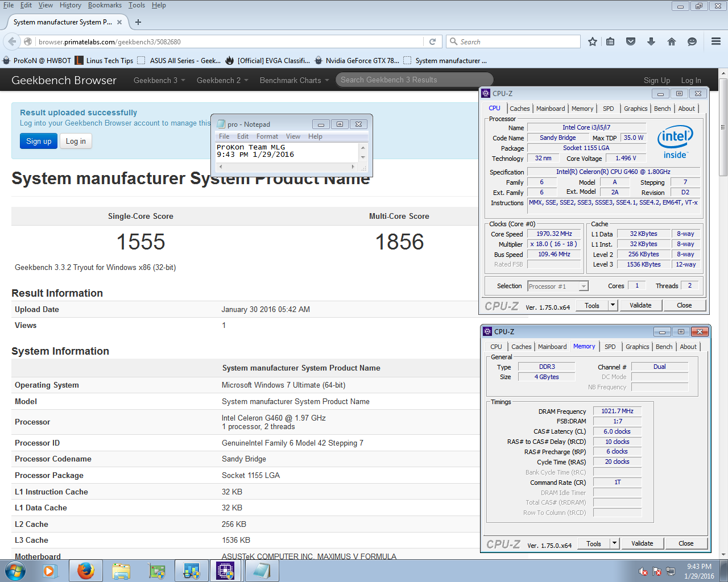Open Processor #1 selection combo box
Viewport: 728px width, 582px height.
point(558,286)
